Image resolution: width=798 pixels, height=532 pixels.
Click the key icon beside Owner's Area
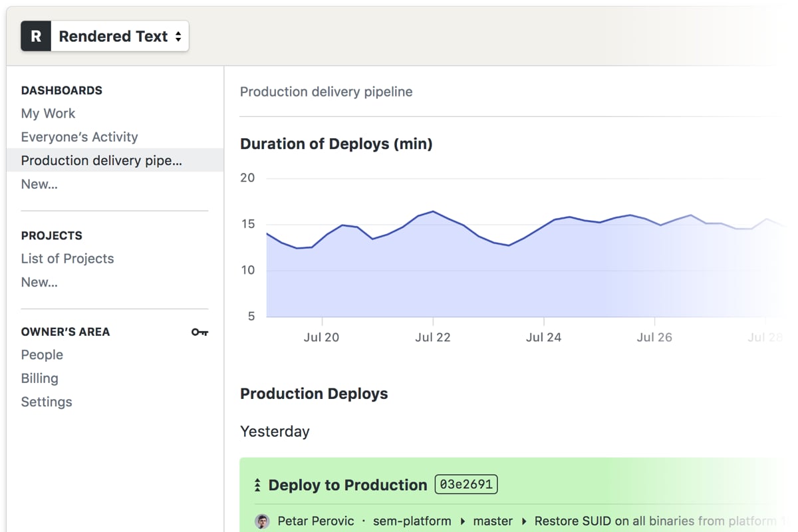pyautogui.click(x=199, y=331)
